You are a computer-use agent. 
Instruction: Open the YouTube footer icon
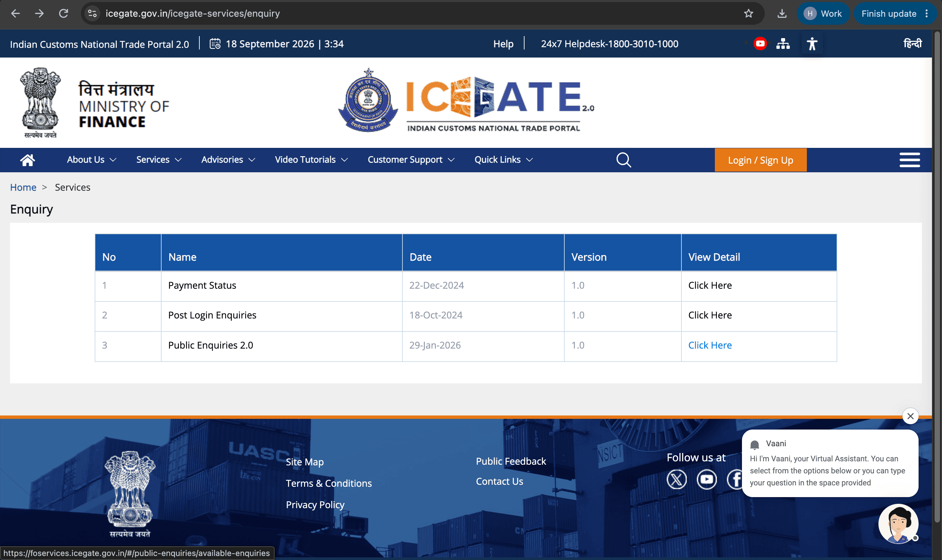(x=706, y=479)
